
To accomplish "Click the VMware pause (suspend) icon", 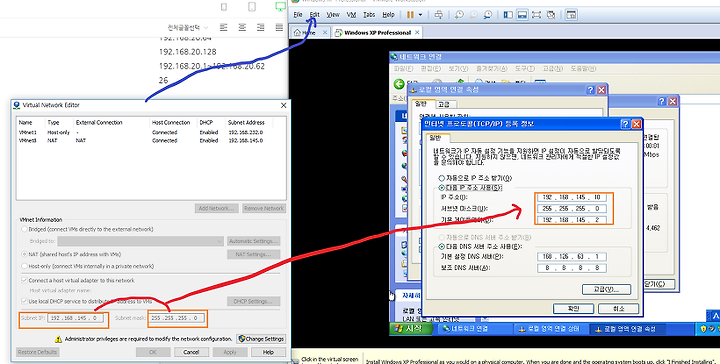I will 410,15.
